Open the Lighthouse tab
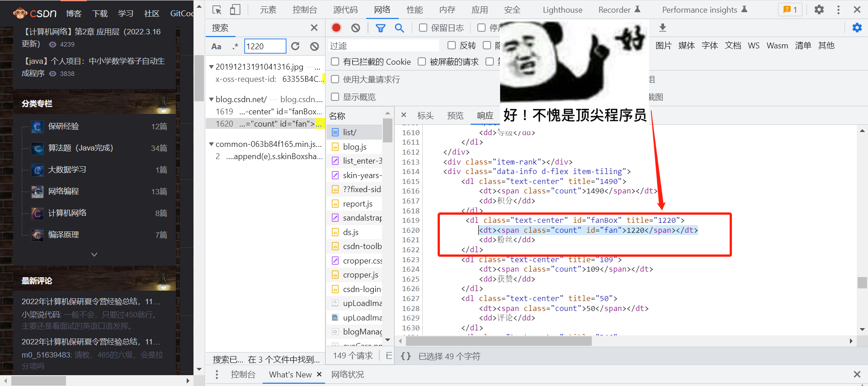The height and width of the screenshot is (386, 868). (562, 9)
